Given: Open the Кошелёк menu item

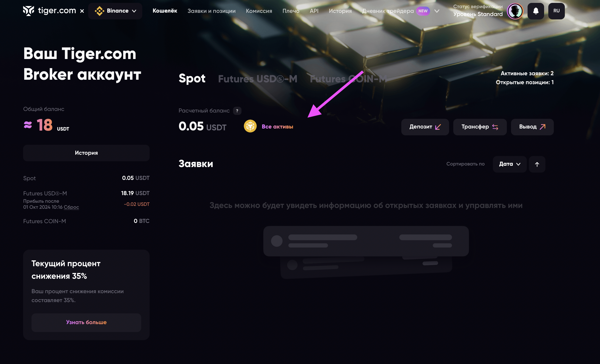Looking at the screenshot, I should [165, 11].
